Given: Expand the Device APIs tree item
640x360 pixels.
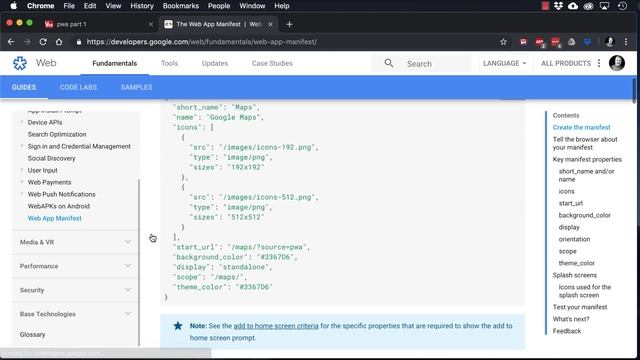Looking at the screenshot, I should coord(22,122).
